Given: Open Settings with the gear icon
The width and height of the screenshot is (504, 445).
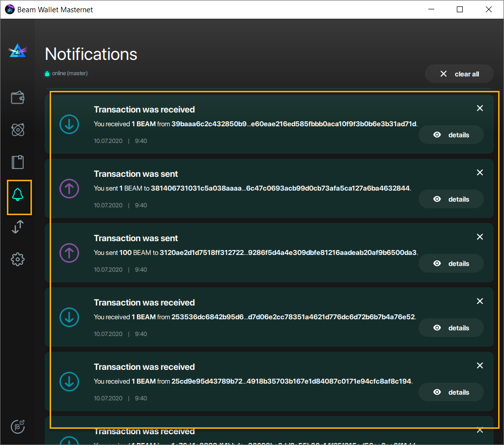Looking at the screenshot, I should [18, 259].
